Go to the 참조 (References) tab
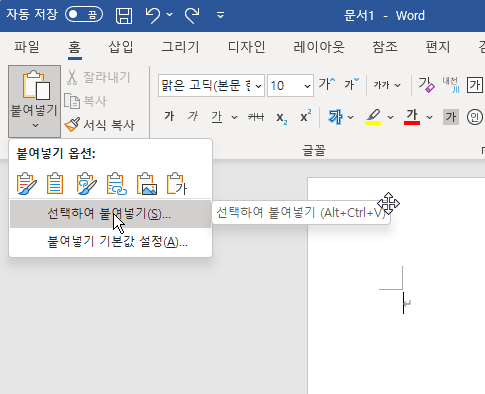Image resolution: width=485 pixels, height=394 pixels. tap(385, 47)
